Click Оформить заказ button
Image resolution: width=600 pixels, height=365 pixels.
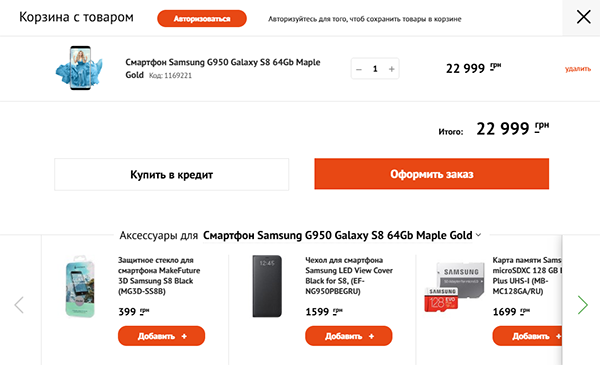coord(432,174)
